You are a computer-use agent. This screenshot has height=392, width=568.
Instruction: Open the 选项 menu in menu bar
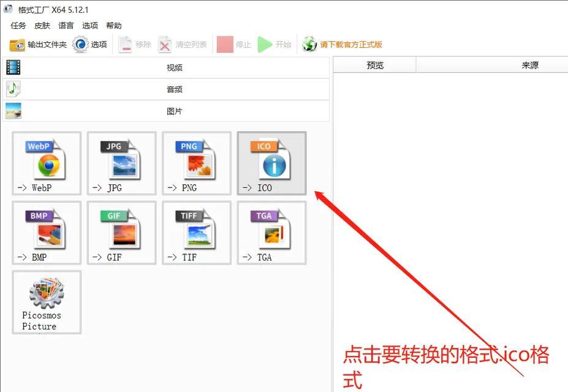90,26
